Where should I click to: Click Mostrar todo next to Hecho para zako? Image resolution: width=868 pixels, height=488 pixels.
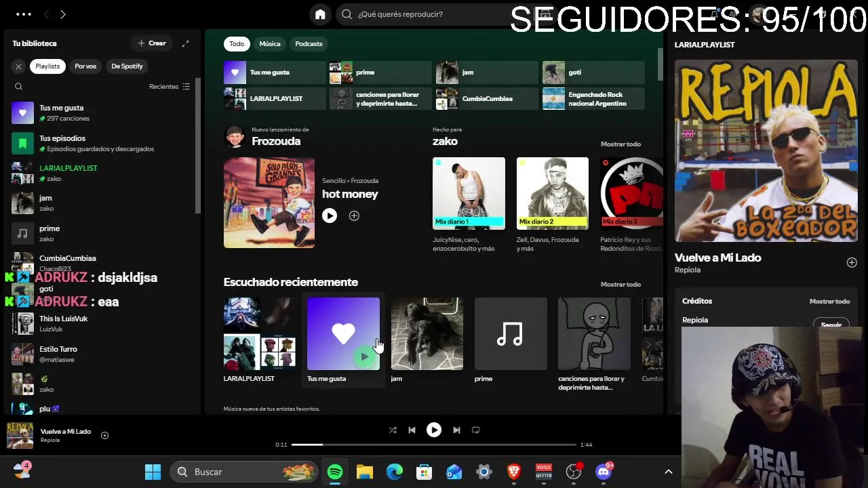620,144
